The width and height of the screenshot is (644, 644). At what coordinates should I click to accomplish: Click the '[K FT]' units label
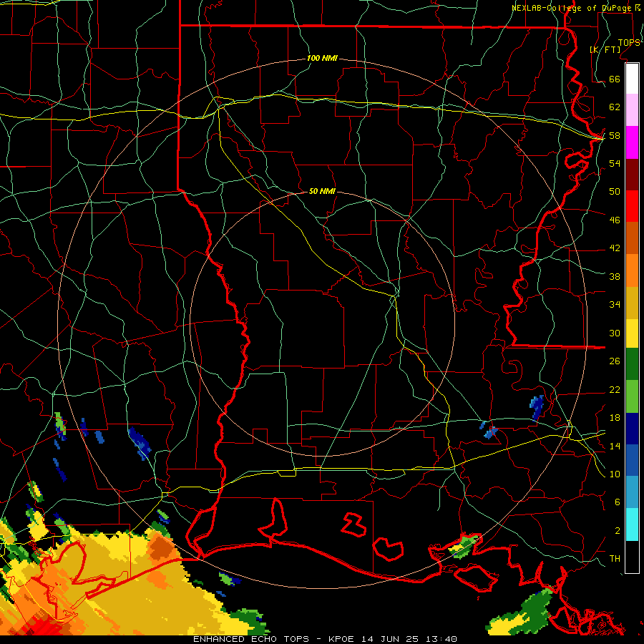(x=605, y=49)
